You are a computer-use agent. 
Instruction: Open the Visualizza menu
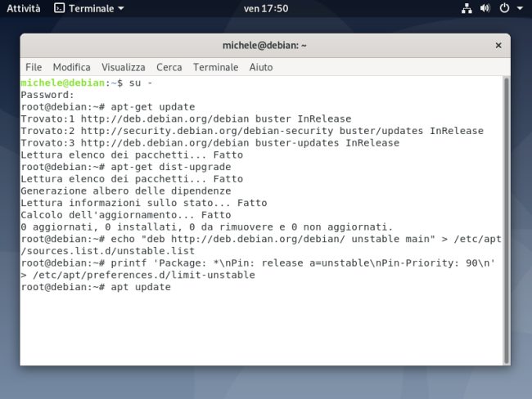[124, 67]
